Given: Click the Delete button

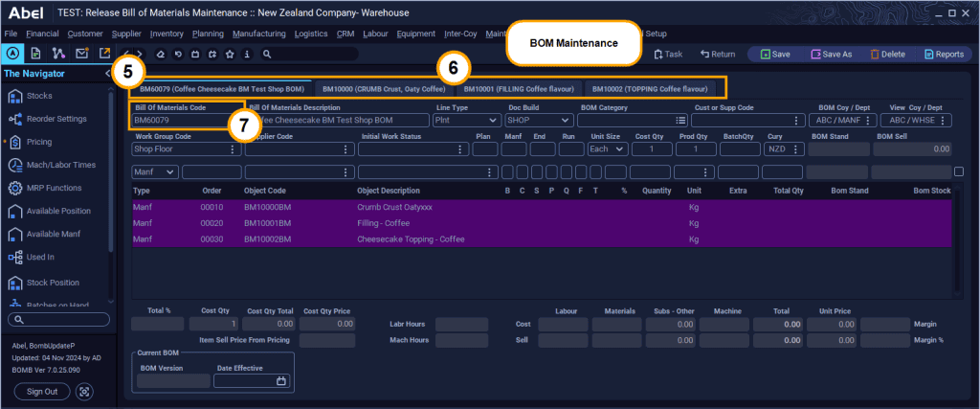Looking at the screenshot, I should (x=887, y=55).
